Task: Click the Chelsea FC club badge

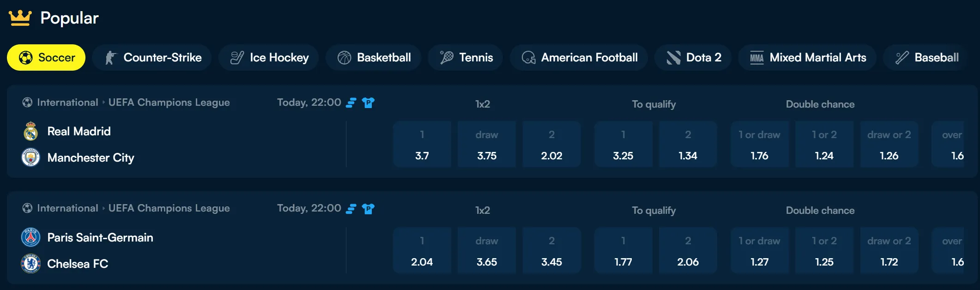Action: (30, 263)
